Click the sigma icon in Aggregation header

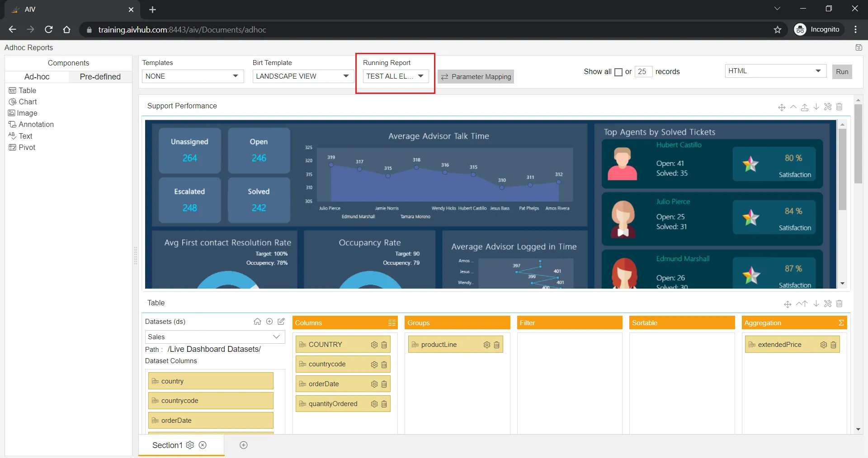click(x=841, y=323)
